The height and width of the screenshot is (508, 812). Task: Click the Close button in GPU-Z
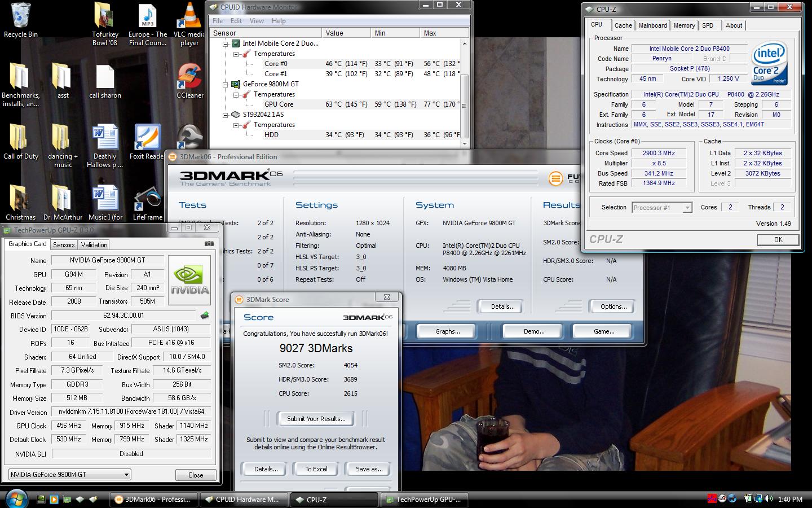point(196,475)
